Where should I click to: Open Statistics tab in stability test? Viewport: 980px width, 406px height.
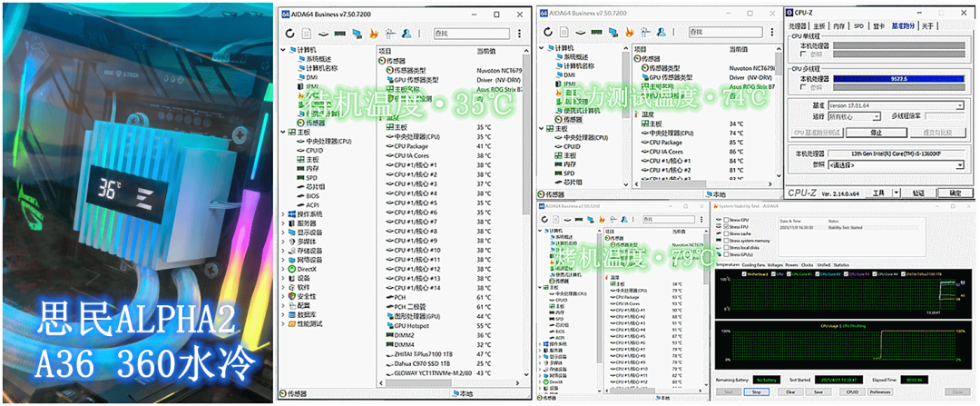point(841,264)
